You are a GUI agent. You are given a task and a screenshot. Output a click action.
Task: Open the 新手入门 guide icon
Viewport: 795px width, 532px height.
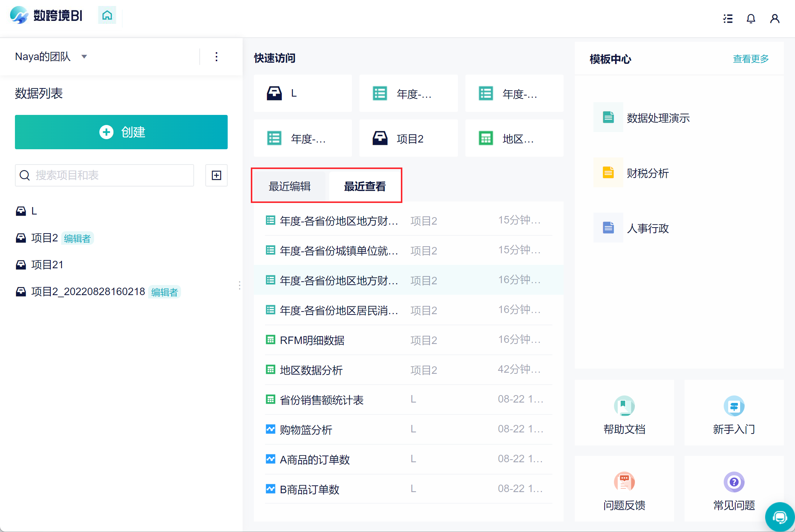coord(734,406)
